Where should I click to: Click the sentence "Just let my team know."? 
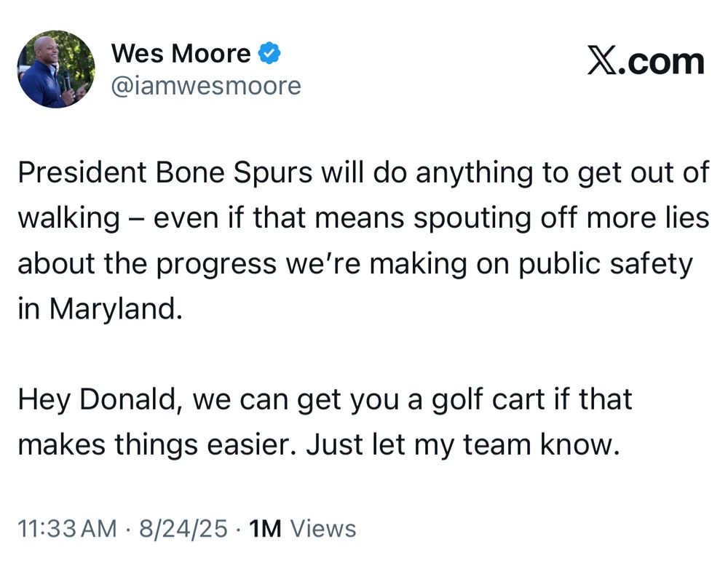pyautogui.click(x=463, y=444)
